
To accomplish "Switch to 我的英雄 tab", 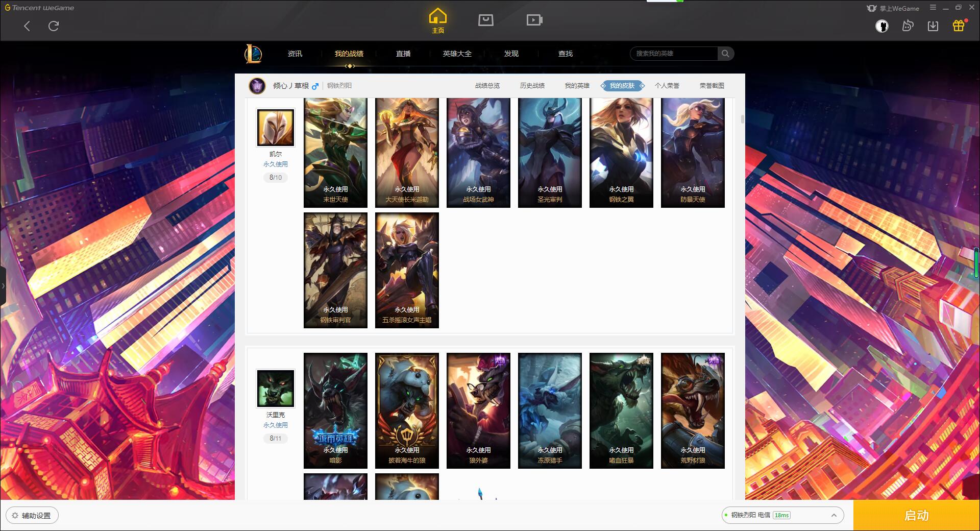I will click(x=577, y=86).
